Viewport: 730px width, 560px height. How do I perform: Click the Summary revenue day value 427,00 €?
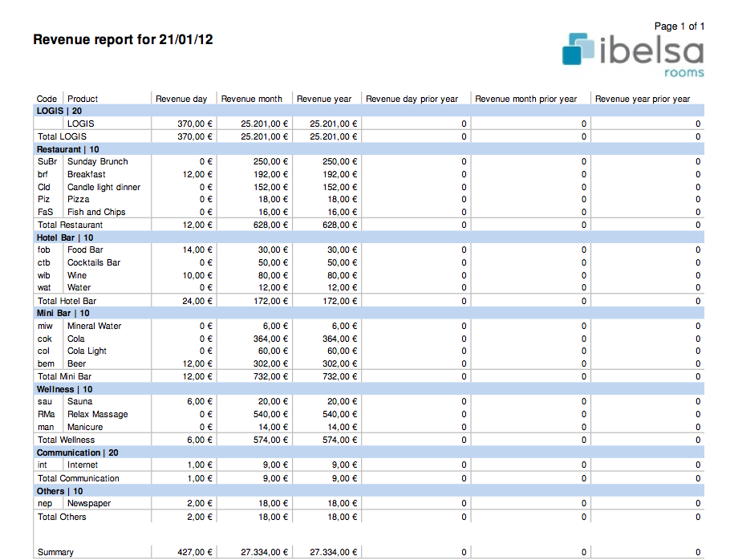(x=195, y=552)
